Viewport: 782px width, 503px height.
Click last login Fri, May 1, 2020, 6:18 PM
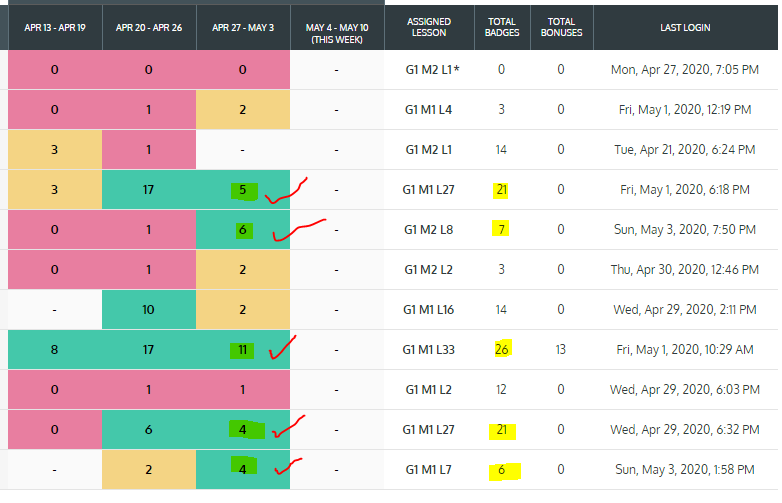tap(685, 190)
